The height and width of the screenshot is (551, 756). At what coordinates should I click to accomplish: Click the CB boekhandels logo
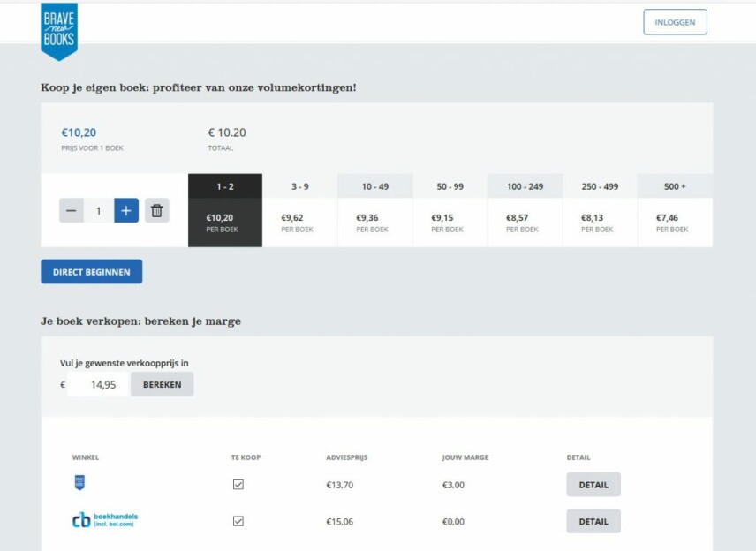[x=105, y=521]
